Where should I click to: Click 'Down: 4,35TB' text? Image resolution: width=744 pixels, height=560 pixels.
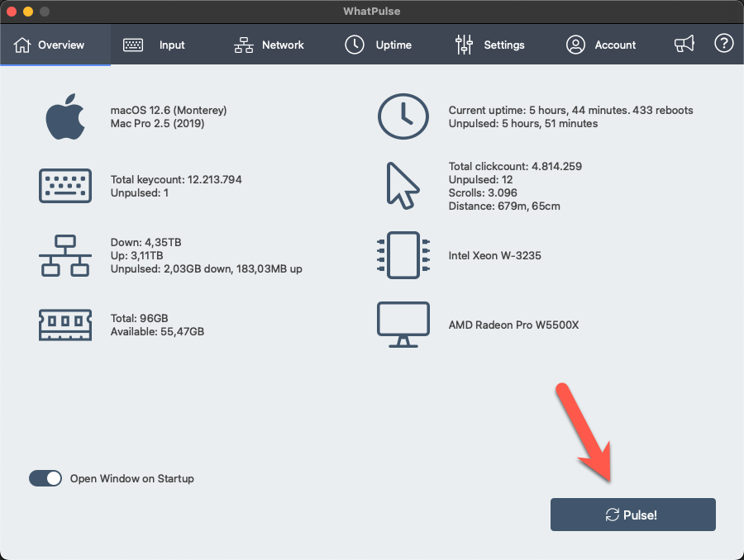tap(145, 242)
